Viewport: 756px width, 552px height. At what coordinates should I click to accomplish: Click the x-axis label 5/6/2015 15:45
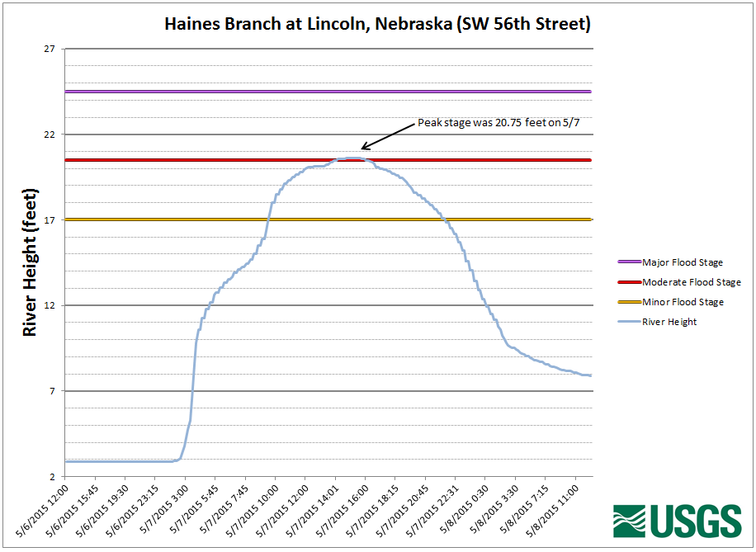point(71,512)
